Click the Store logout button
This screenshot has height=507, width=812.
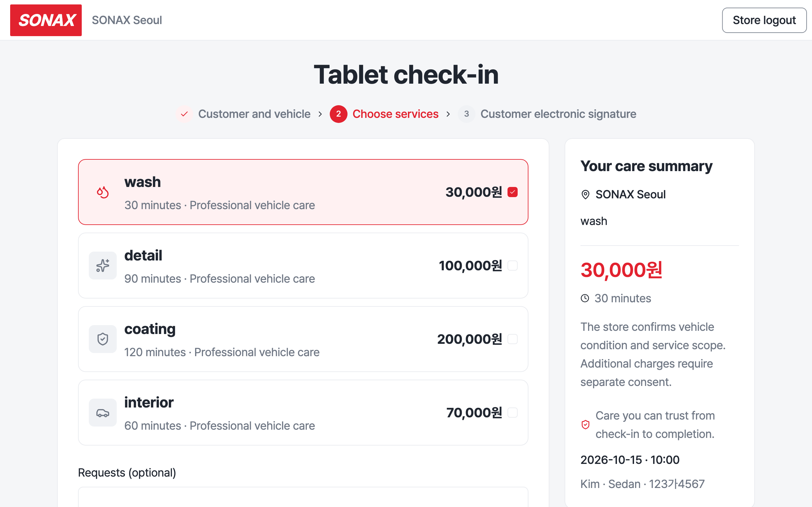coord(764,20)
